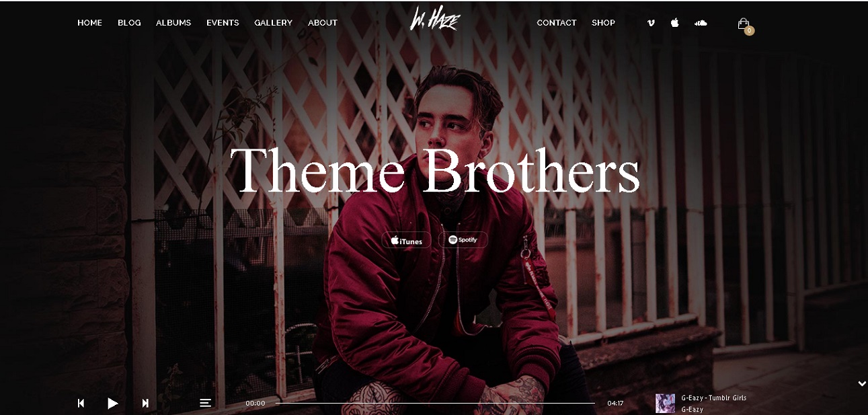Click the G-Eazy track cover thumbnail

coord(665,404)
